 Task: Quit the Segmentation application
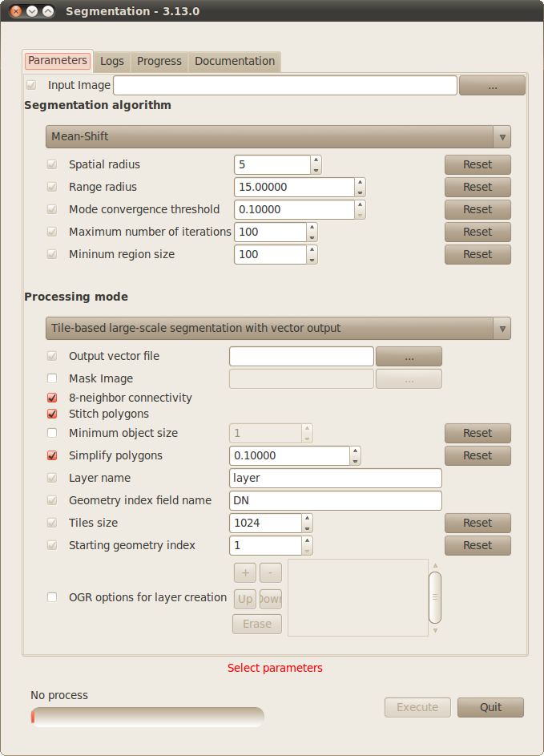(490, 707)
